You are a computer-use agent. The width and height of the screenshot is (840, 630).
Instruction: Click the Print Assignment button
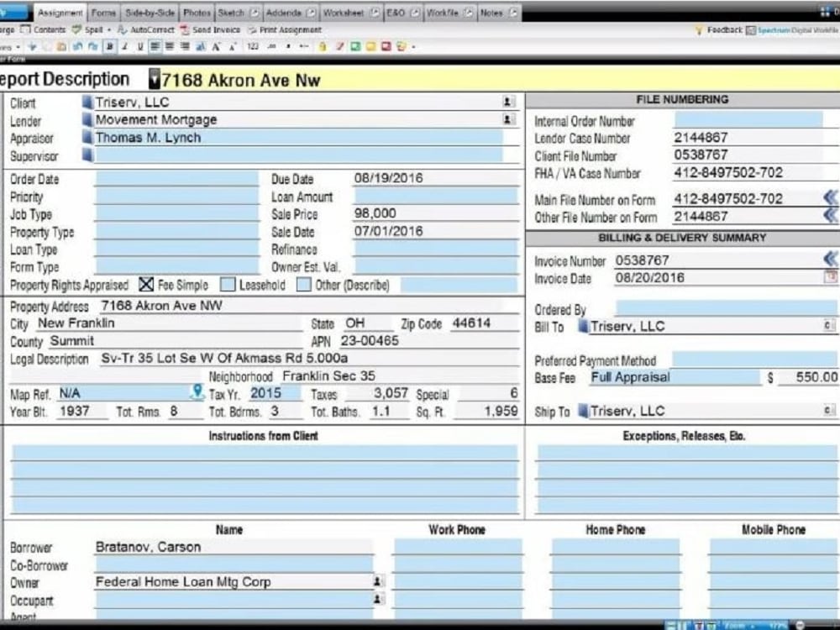click(x=285, y=29)
